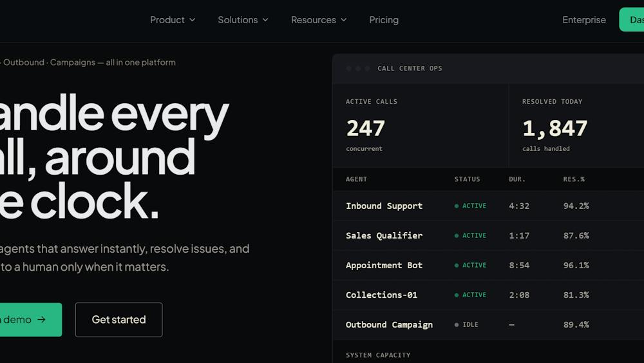Go to the Pricing page
644x363 pixels.
click(x=384, y=20)
